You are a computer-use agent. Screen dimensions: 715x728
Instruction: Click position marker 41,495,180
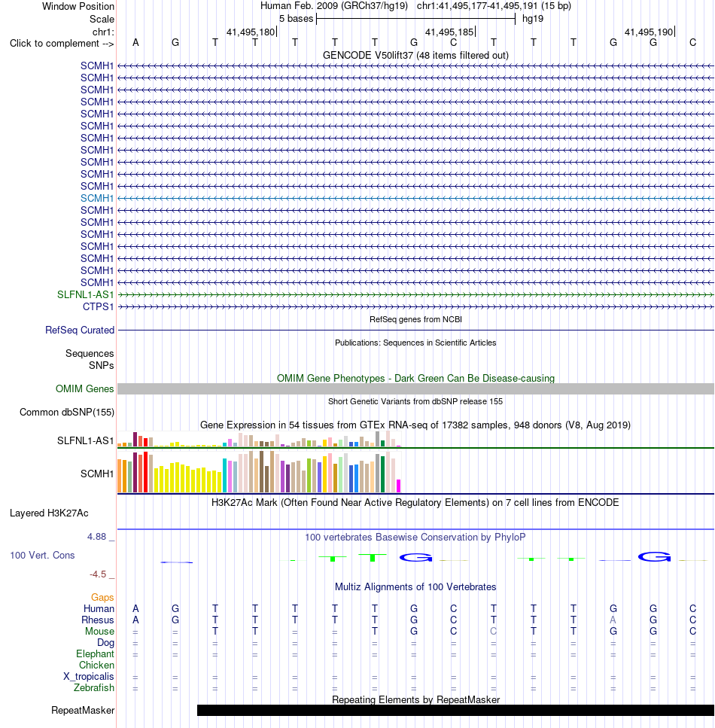coord(251,32)
